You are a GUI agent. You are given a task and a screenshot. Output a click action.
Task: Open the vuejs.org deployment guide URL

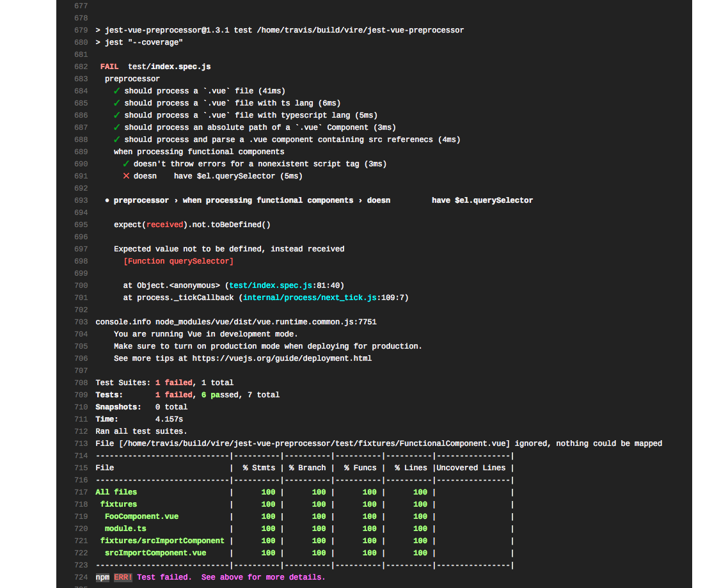pos(282,358)
